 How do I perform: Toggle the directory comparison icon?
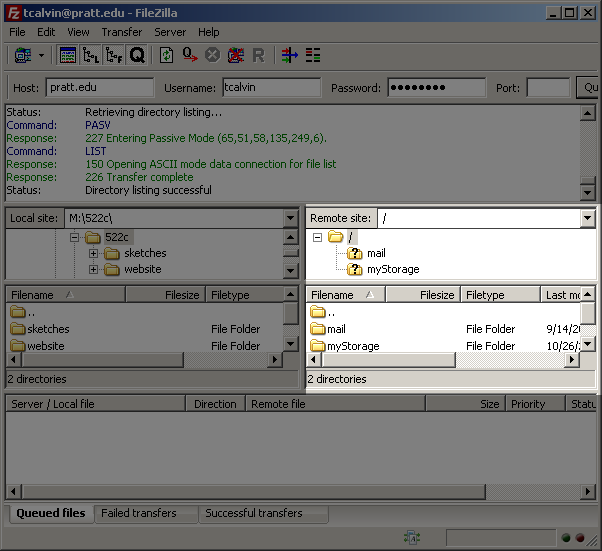pyautogui.click(x=313, y=55)
